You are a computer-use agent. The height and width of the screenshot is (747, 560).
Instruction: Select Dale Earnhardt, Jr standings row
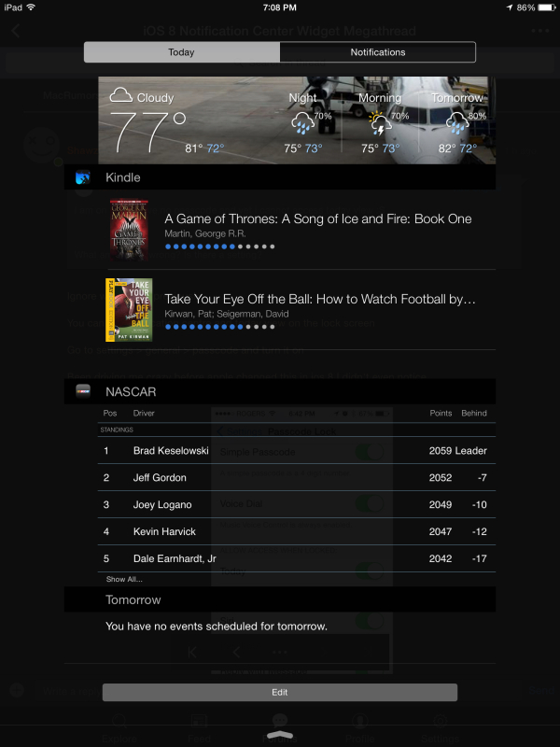click(297, 558)
